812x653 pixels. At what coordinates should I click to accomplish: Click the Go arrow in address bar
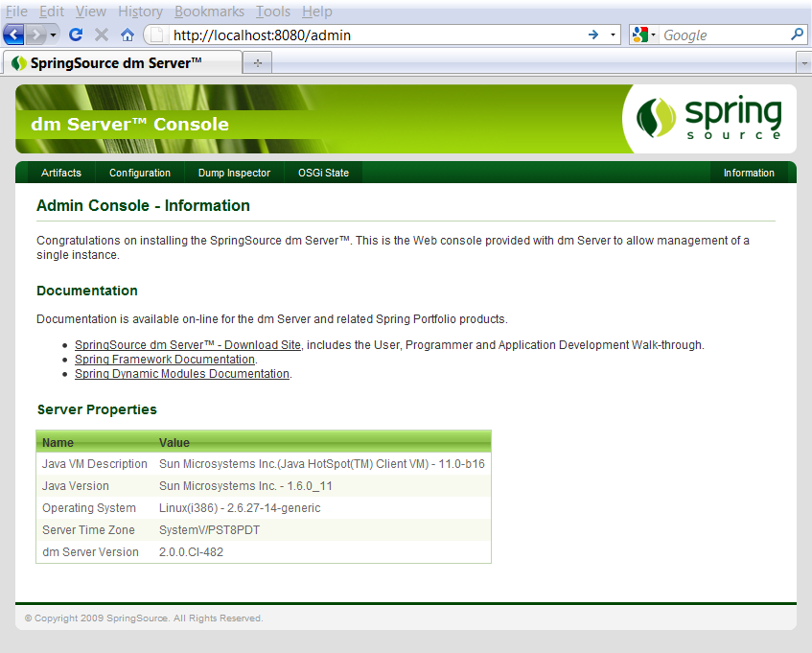[593, 35]
